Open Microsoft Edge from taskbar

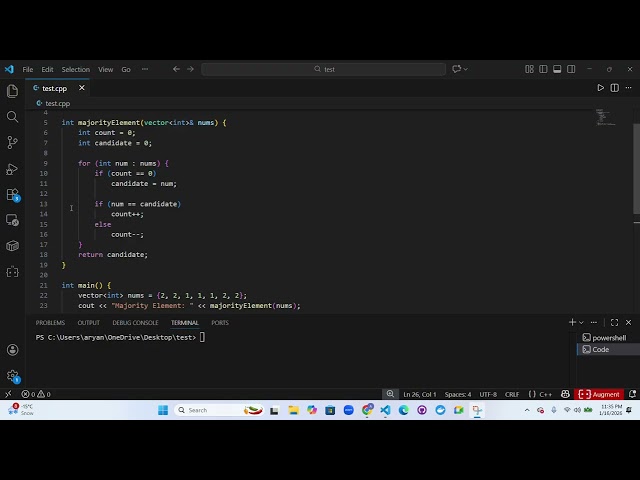pyautogui.click(x=404, y=410)
